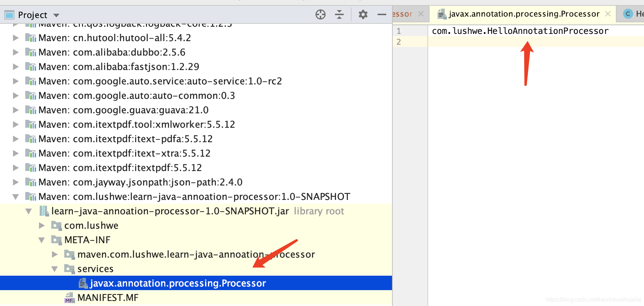
Task: Expand Maven: com.google.auto.service:auto-service
Action: point(16,81)
